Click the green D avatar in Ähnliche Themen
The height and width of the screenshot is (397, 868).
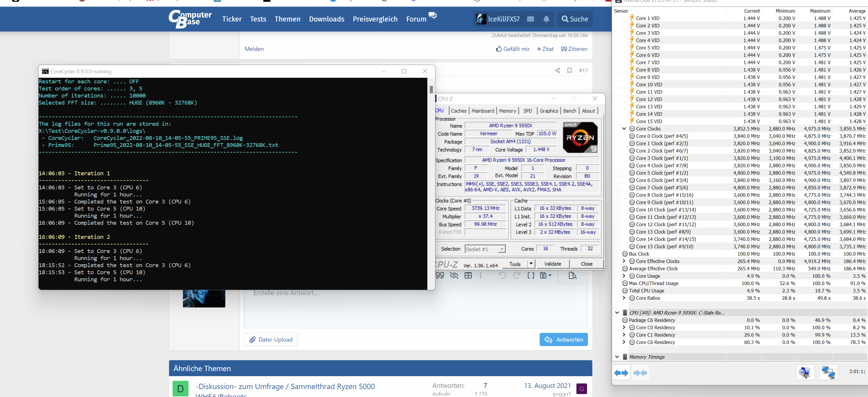(180, 388)
